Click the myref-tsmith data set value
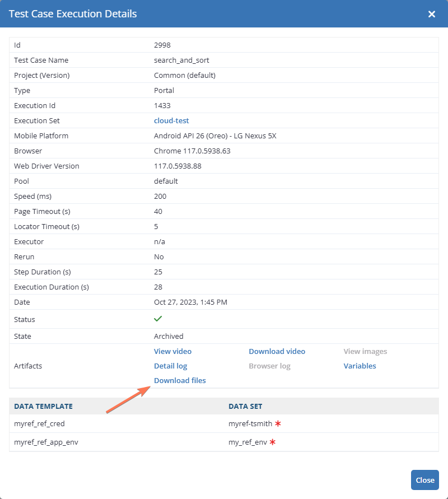Screen dimensions: 448x499 [250, 424]
